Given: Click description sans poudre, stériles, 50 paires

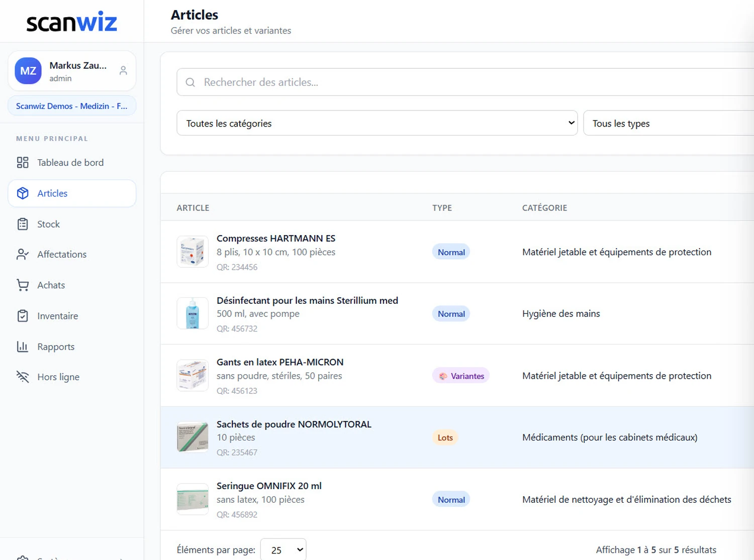Looking at the screenshot, I should 279,376.
